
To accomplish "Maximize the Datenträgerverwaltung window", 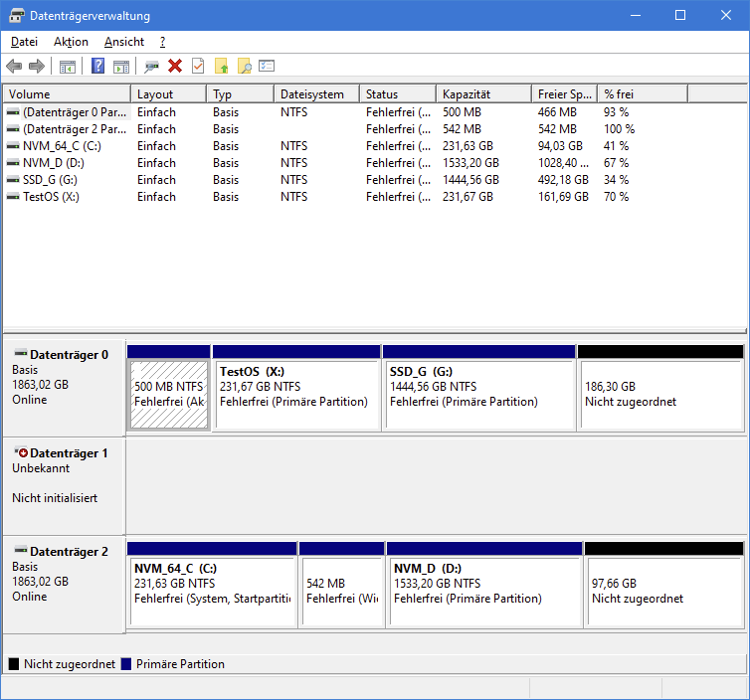I will pyautogui.click(x=680, y=15).
